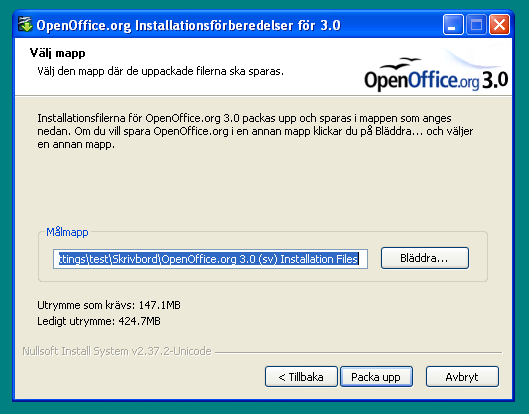
Task: Click the OpenOffice.org 3.0 logo
Action: [436, 80]
